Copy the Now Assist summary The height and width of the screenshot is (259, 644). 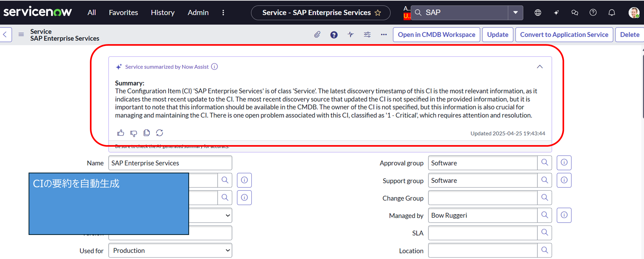tap(147, 133)
